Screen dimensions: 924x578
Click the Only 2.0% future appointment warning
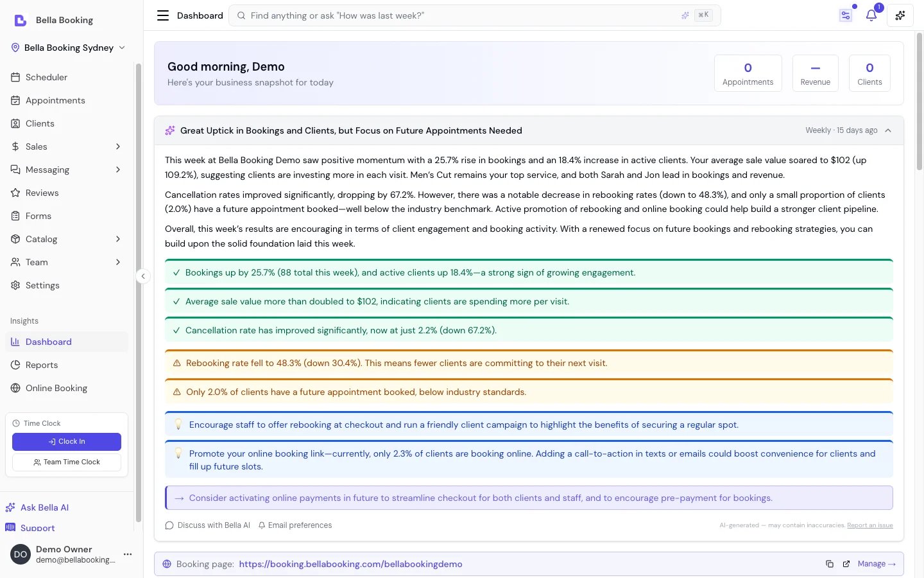(x=529, y=392)
